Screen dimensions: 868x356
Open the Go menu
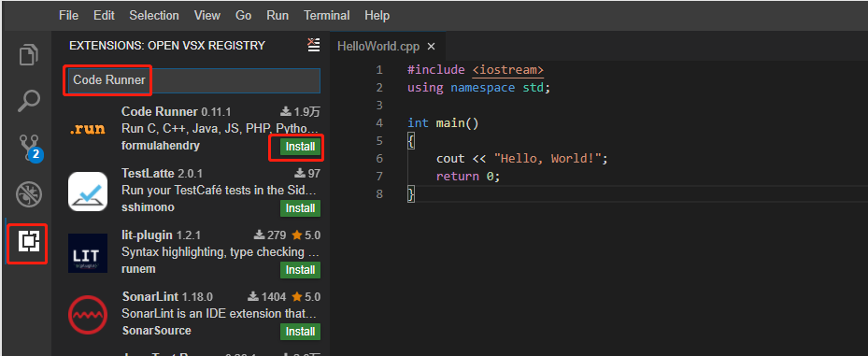244,16
